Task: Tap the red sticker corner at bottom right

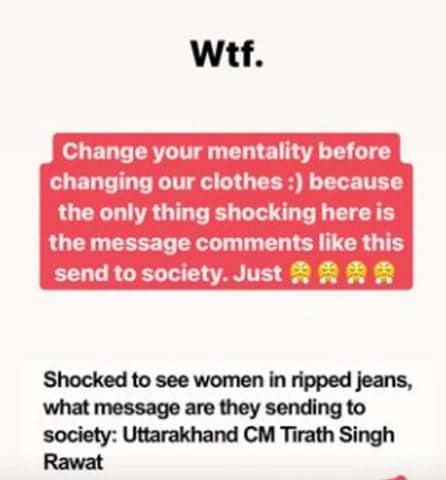Action: [x=397, y=477]
